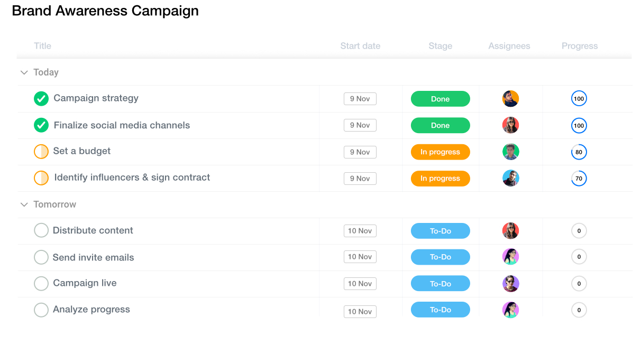This screenshot has height=364, width=641.
Task: Click assignee avatar for Campaign strategy
Action: click(x=510, y=99)
